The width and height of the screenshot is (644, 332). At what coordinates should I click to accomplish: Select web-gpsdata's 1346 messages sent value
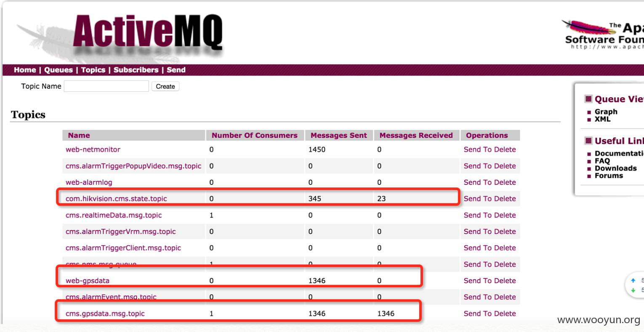[x=317, y=281]
